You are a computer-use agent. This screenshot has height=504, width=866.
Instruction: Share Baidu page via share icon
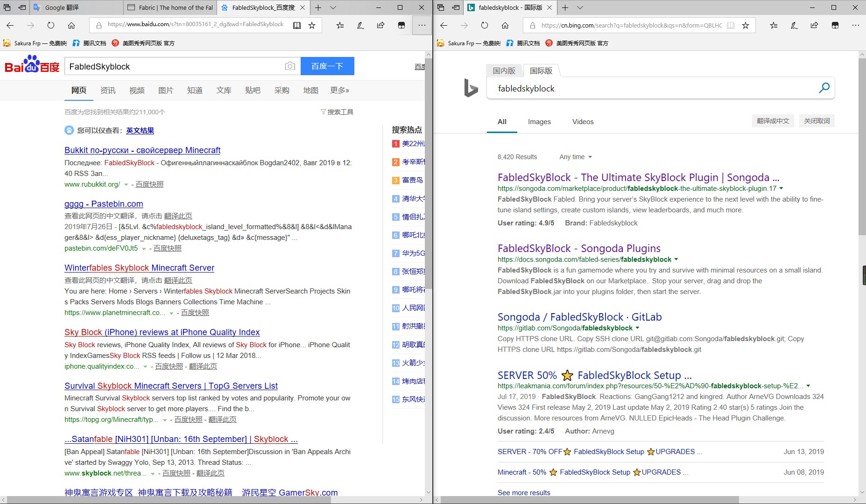[381, 25]
